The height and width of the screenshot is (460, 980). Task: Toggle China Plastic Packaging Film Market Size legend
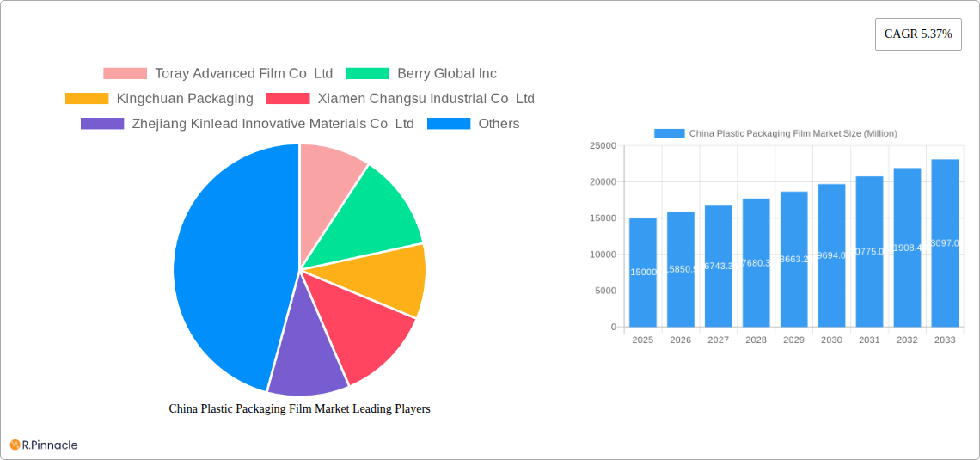point(793,133)
